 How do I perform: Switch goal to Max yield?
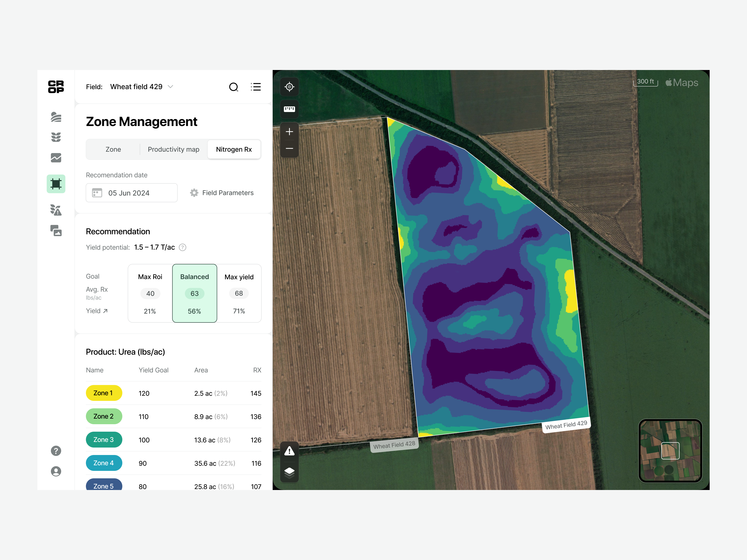pos(239,293)
